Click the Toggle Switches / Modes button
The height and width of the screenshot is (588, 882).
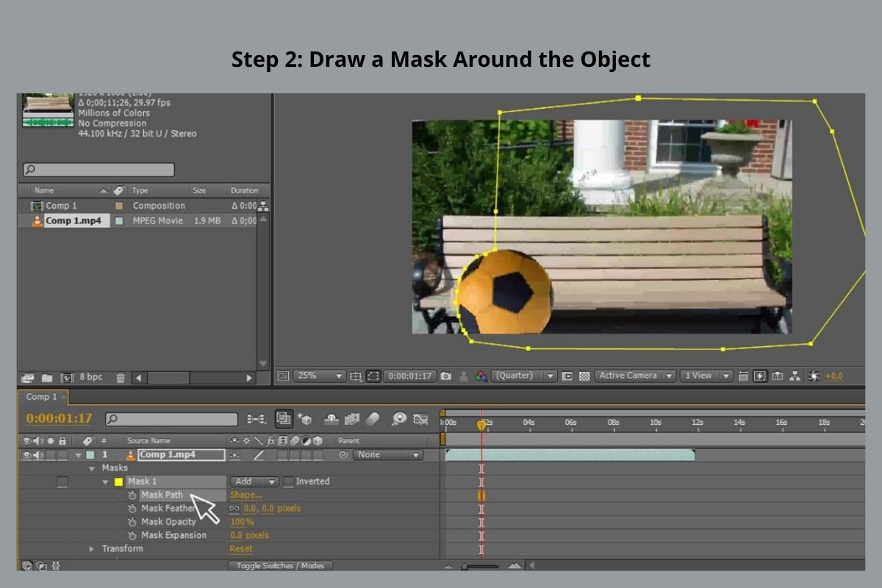(x=279, y=566)
